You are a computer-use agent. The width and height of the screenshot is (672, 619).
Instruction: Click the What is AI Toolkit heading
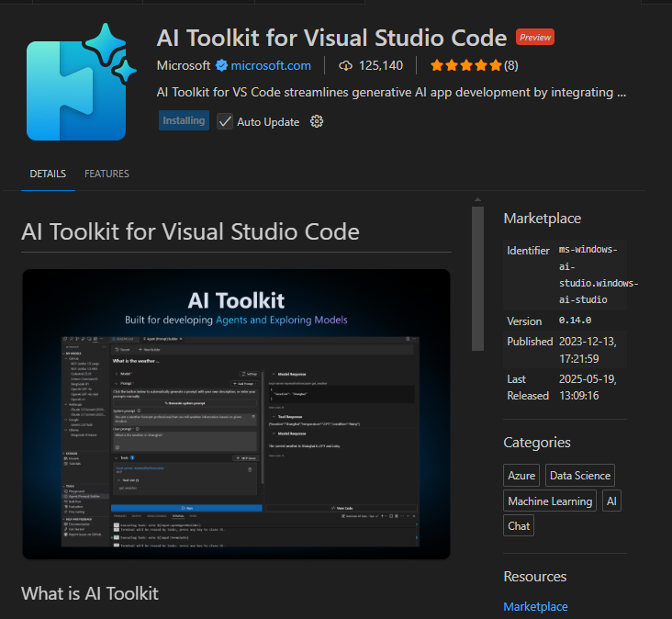click(x=90, y=593)
